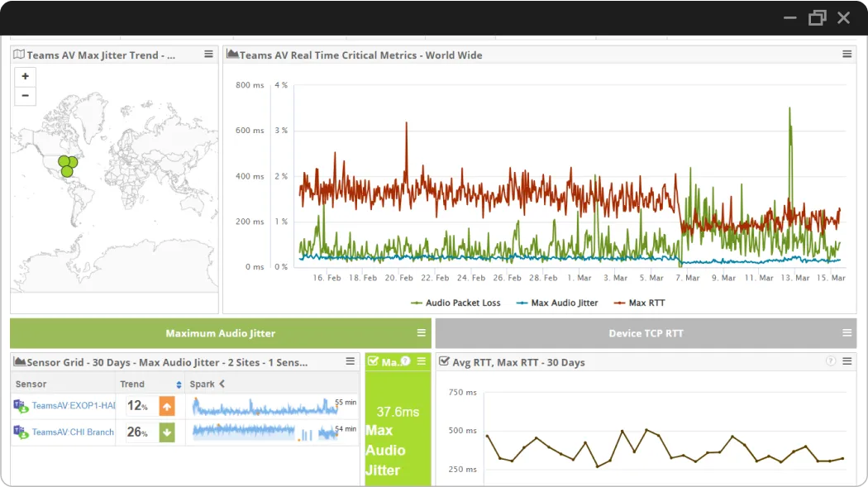This screenshot has width=868, height=487.
Task: Minimize the window
Action: tap(790, 17)
